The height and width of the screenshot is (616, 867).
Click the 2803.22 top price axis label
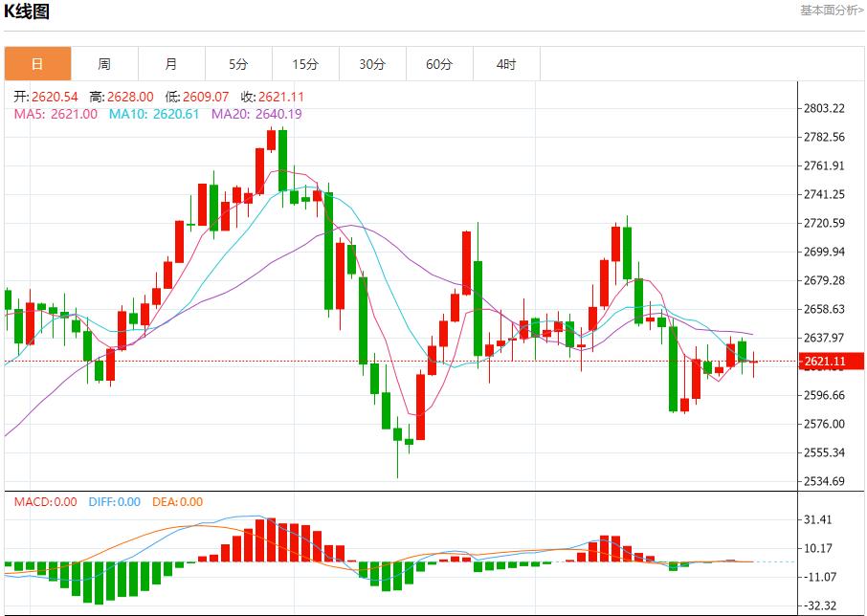click(825, 108)
